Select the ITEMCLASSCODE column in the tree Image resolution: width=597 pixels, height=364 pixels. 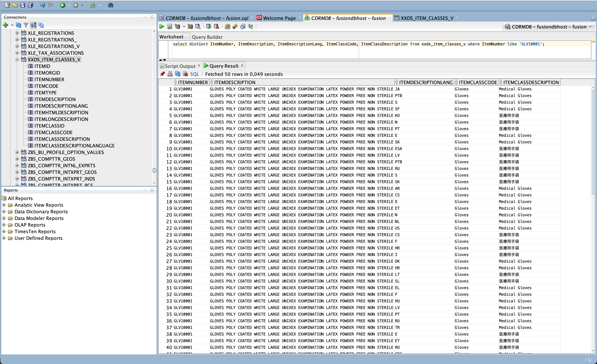click(x=53, y=132)
